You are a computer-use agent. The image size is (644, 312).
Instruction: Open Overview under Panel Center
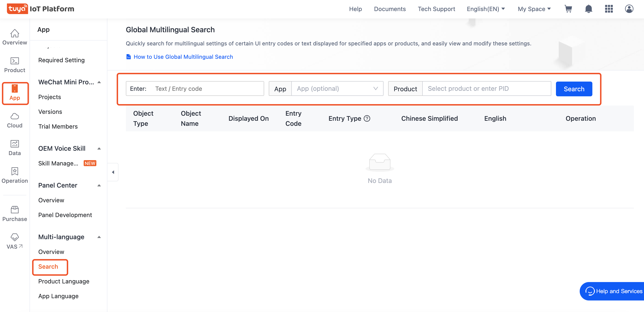click(51, 200)
